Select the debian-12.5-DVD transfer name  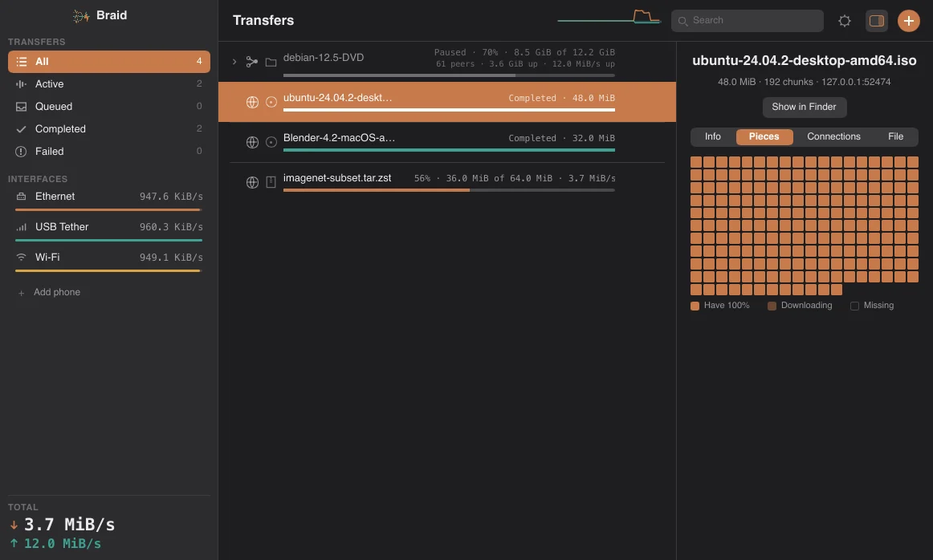tap(323, 58)
